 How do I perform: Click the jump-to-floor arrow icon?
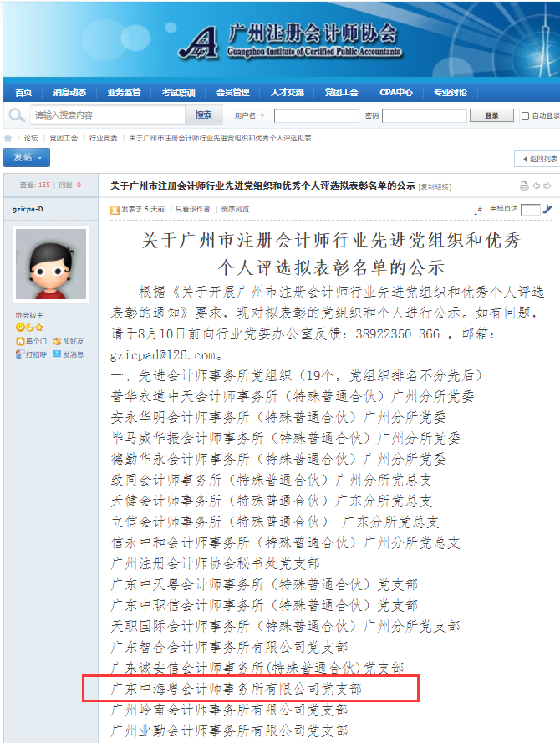point(547,209)
